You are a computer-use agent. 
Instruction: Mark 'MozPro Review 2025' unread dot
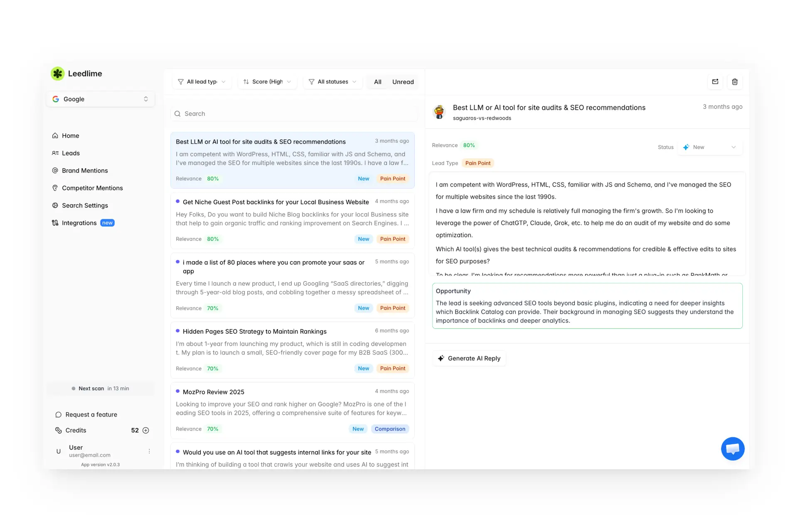[178, 391]
